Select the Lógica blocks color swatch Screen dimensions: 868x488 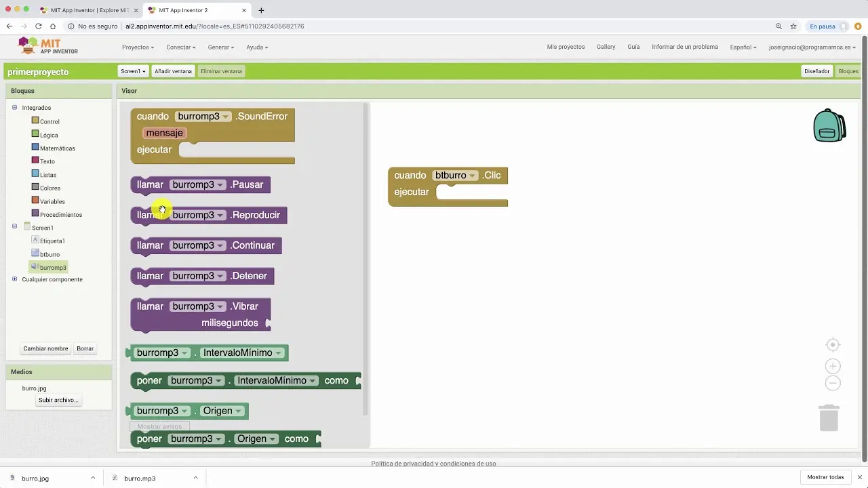tap(35, 134)
